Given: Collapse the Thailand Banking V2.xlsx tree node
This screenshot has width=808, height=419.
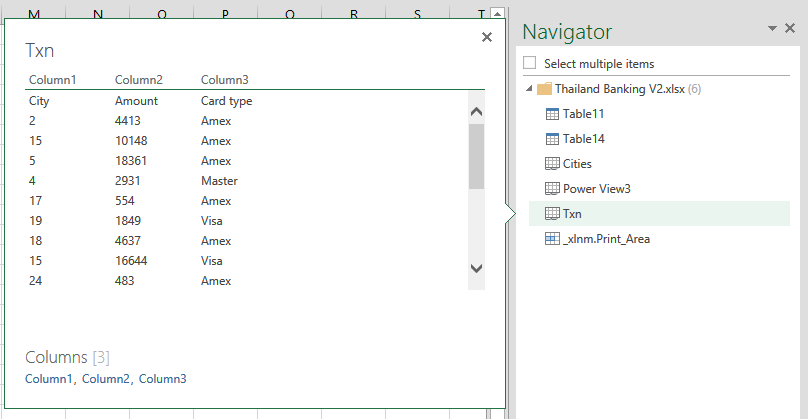Looking at the screenshot, I should click(528, 89).
